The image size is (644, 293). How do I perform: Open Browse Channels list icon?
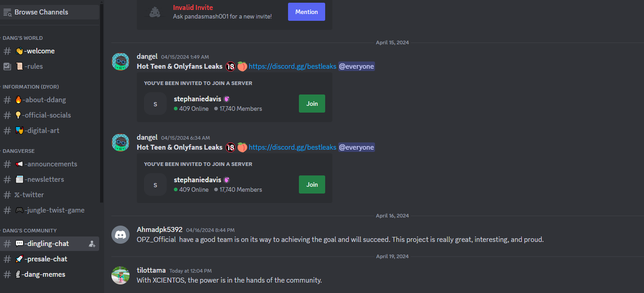tap(7, 12)
